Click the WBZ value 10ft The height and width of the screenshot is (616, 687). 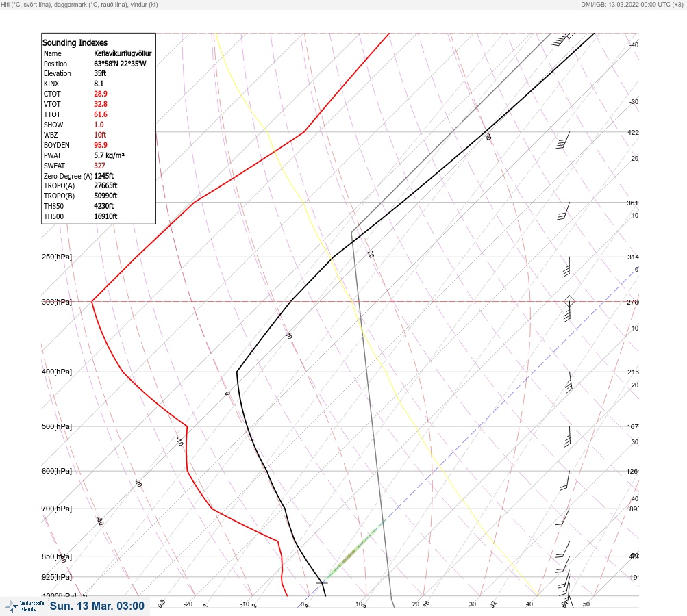pos(100,135)
